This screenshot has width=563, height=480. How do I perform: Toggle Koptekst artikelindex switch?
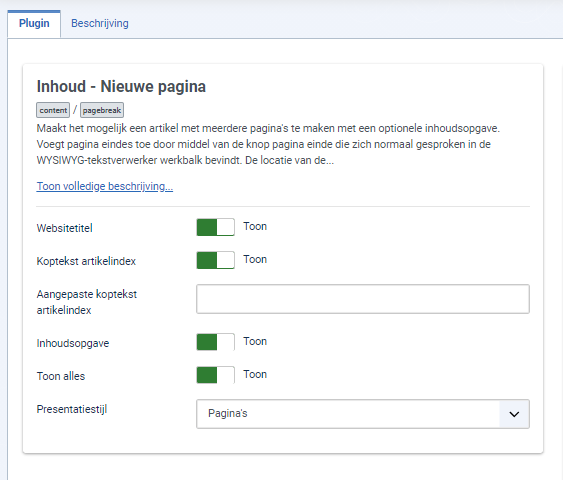point(215,260)
